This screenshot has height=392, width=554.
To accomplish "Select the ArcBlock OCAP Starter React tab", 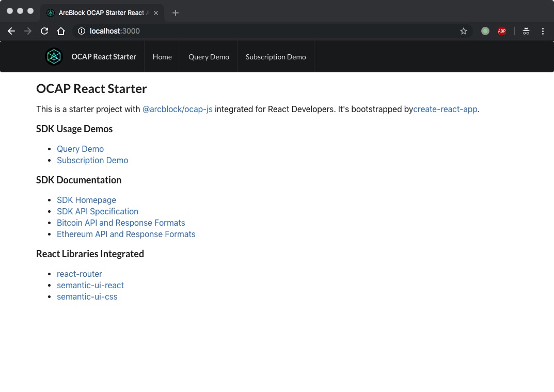I will coord(102,13).
